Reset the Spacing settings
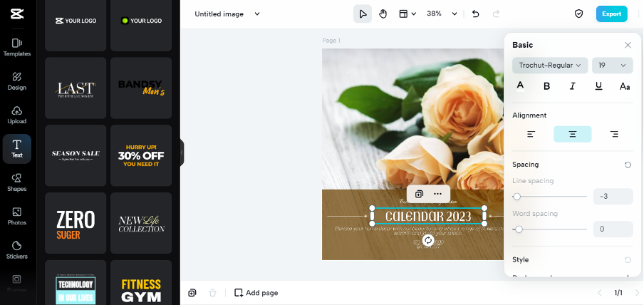644x305 pixels. (x=628, y=165)
